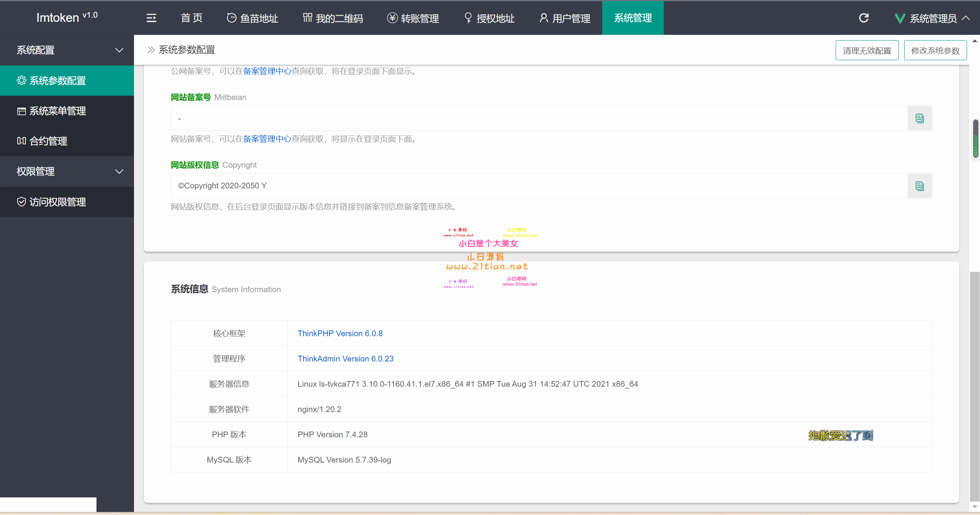980x515 pixels.
Task: Copy the Miitbeian field value
Action: coord(920,118)
